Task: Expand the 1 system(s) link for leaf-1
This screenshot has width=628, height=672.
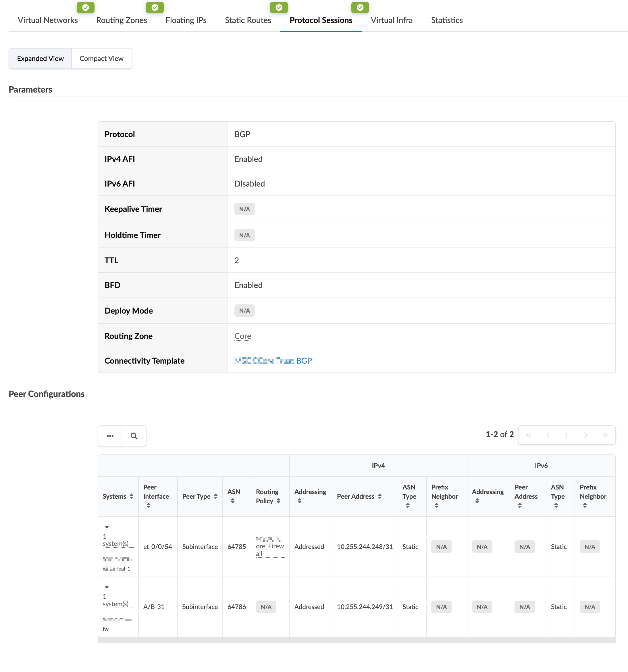Action: [115, 544]
